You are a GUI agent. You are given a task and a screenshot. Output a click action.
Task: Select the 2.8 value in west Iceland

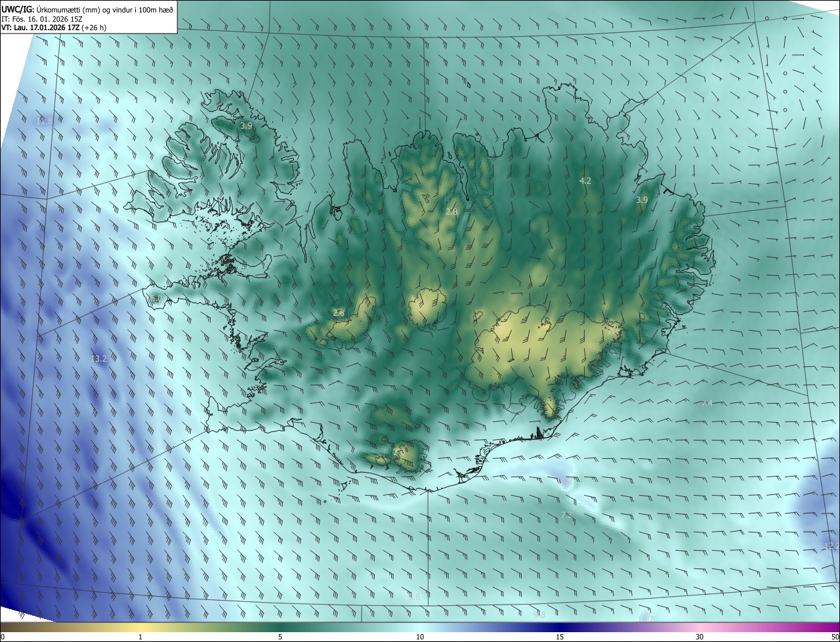(x=339, y=313)
